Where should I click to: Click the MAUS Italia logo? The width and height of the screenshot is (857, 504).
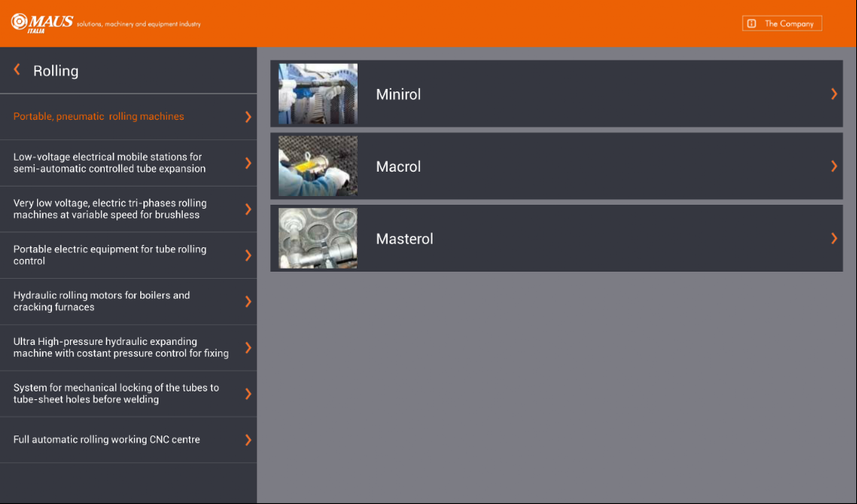[x=42, y=23]
